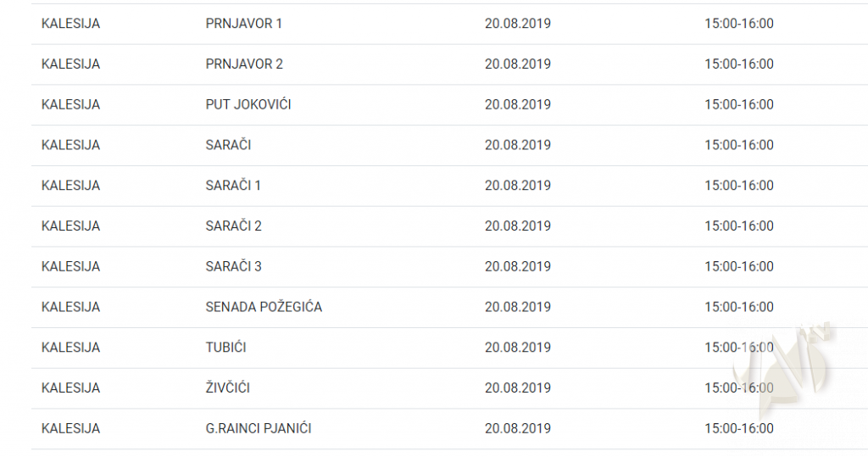Click the SARAČI location without a number
The height and width of the screenshot is (457, 868).
(228, 145)
